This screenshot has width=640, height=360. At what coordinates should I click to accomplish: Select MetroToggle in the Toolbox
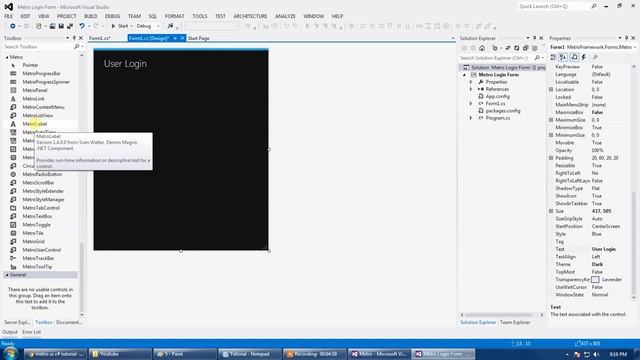(x=36, y=225)
